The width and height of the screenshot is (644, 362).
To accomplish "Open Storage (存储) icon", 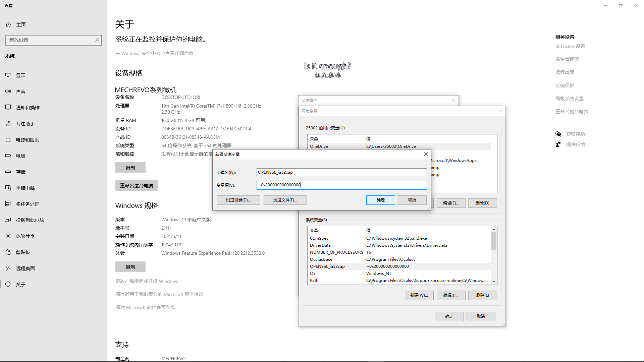I will coord(8,172).
